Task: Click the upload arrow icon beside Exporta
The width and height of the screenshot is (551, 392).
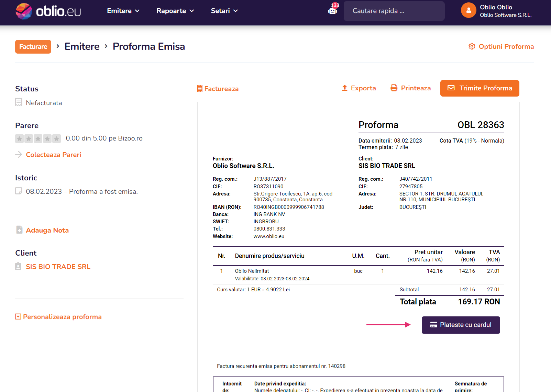Action: 345,88
